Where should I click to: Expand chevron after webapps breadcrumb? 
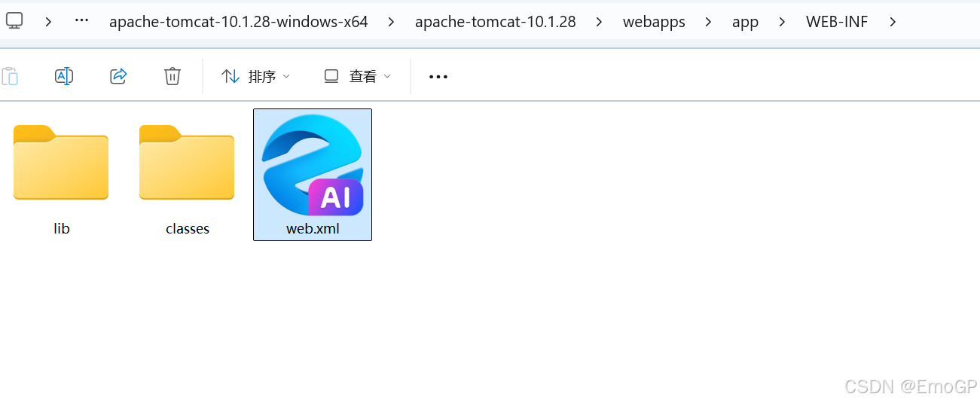[708, 22]
